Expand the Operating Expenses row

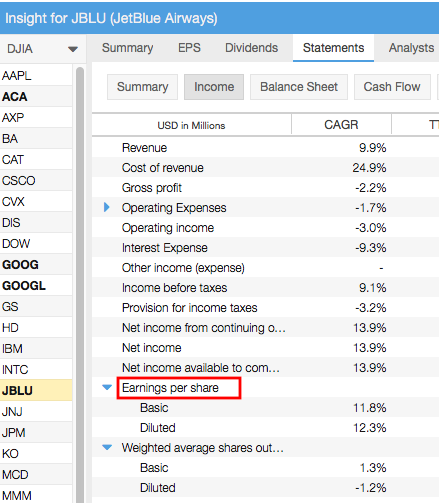tap(107, 207)
